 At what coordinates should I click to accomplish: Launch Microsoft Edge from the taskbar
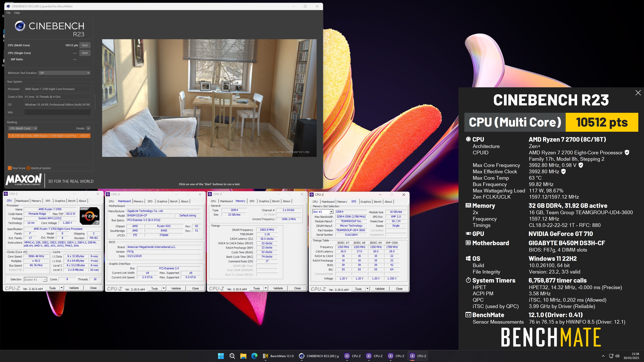point(254,356)
